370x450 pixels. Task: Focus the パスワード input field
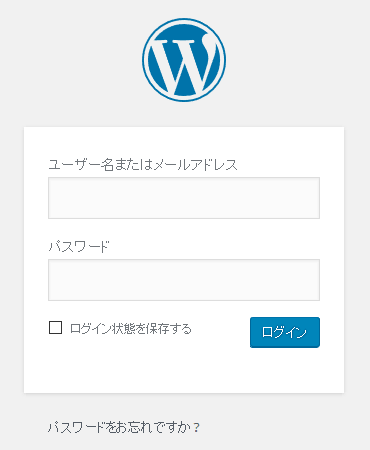(184, 280)
